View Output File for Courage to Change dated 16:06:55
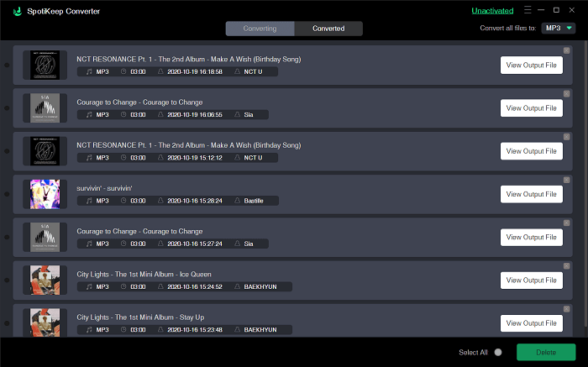 (x=532, y=108)
